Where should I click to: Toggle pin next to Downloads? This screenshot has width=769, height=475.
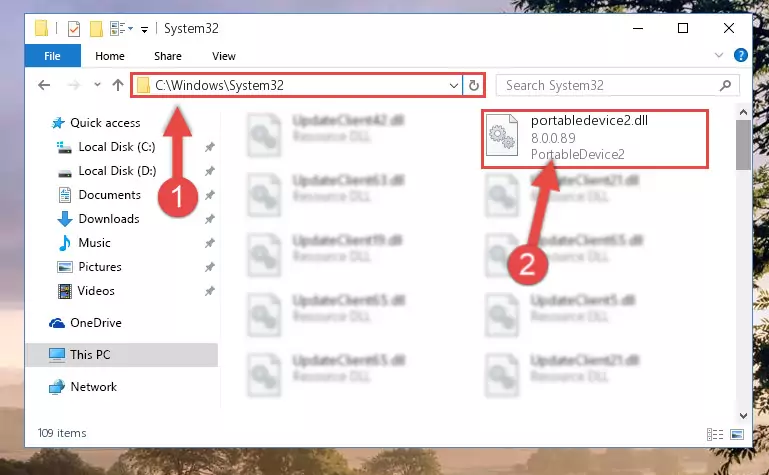tap(209, 219)
